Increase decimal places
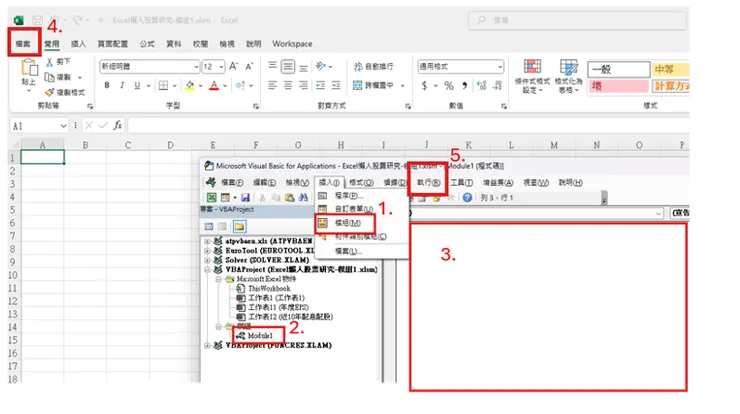 coord(481,85)
